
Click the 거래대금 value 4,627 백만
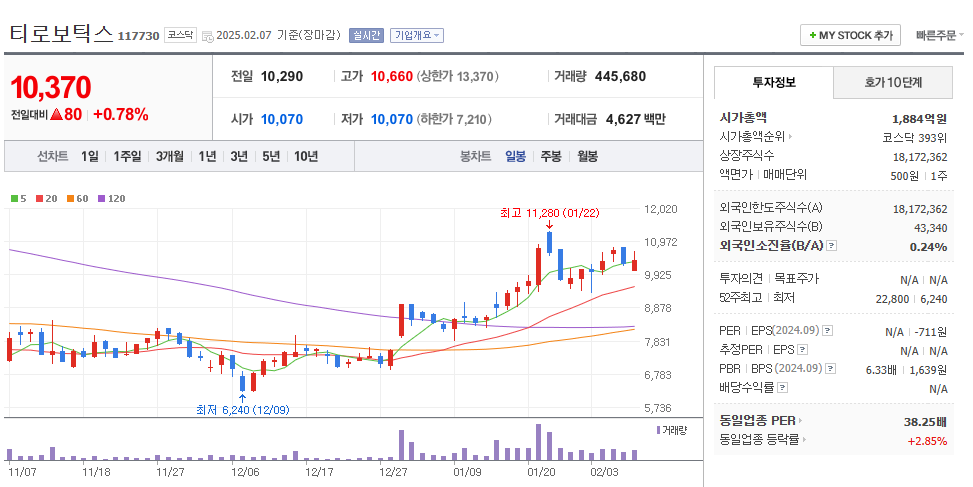pyautogui.click(x=635, y=119)
